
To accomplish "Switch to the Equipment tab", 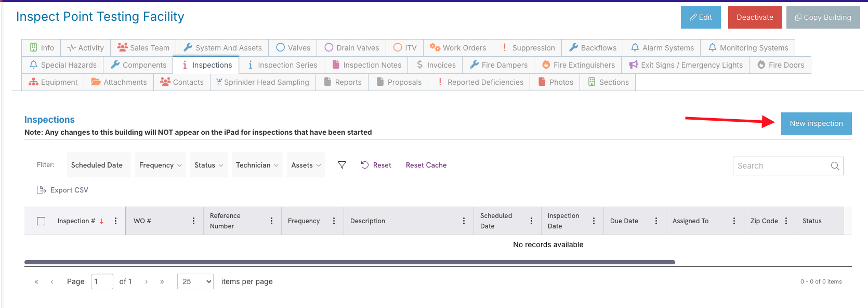I will click(53, 82).
